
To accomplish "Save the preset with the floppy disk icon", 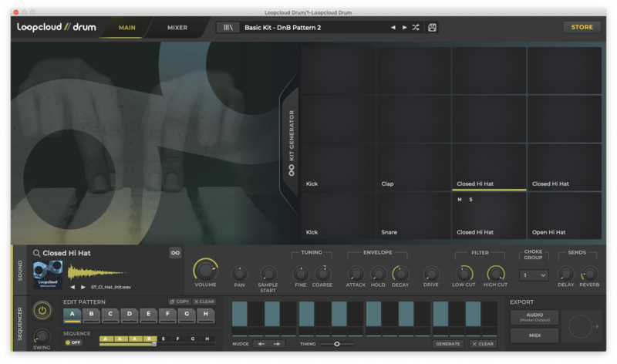I will pyautogui.click(x=432, y=27).
